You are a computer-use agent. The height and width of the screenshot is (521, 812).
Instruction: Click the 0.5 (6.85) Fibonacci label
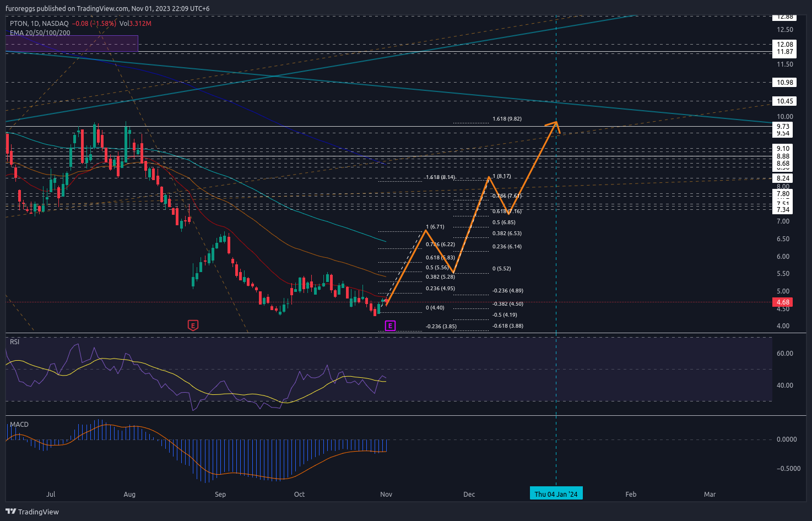[504, 222]
